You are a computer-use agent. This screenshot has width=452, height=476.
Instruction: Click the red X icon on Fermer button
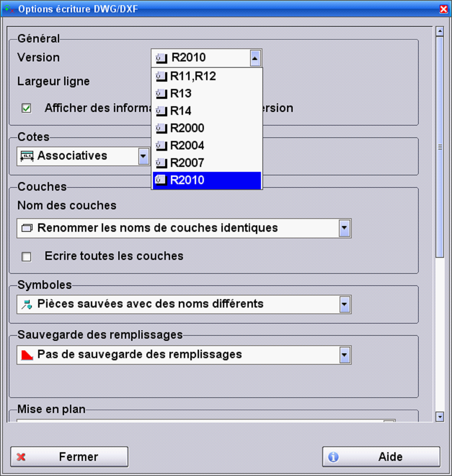tap(21, 457)
